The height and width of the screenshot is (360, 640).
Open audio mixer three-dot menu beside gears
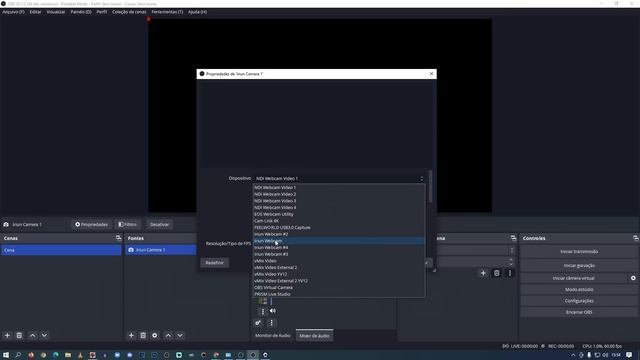coord(271,323)
